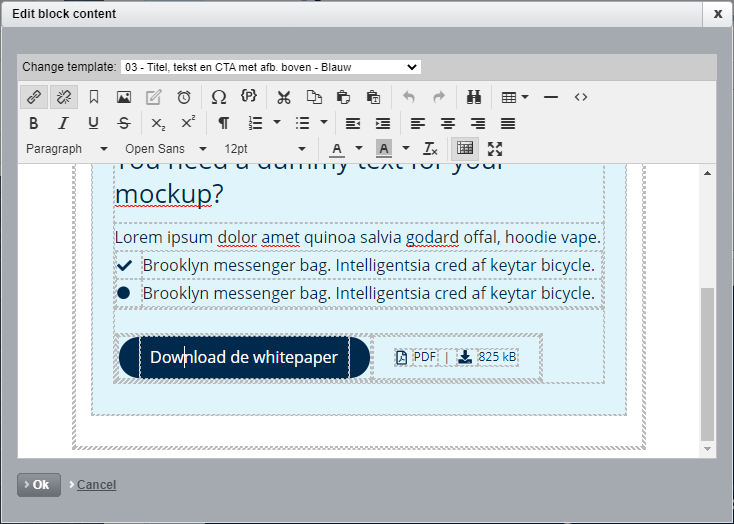Align text right

pos(478,123)
